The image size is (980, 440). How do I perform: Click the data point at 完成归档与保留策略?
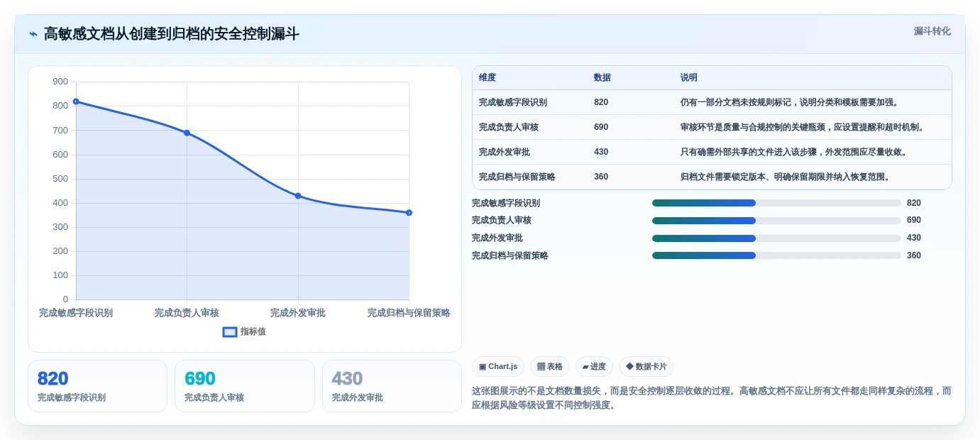coord(409,213)
